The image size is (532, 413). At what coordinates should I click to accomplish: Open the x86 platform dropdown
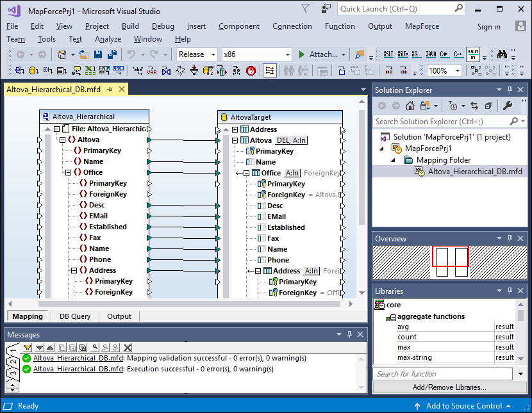pos(287,54)
